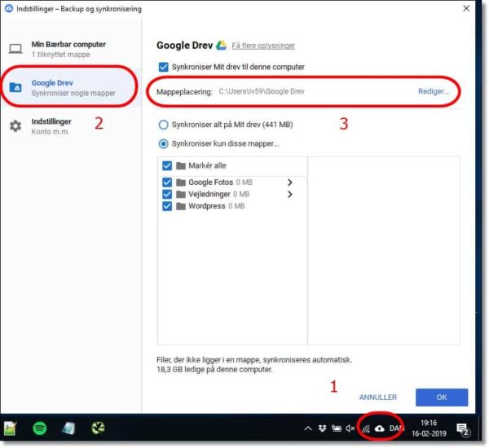489x448 pixels.
Task: Click the folder path C:\Users\lv59\Google Drev
Action: [x=262, y=91]
